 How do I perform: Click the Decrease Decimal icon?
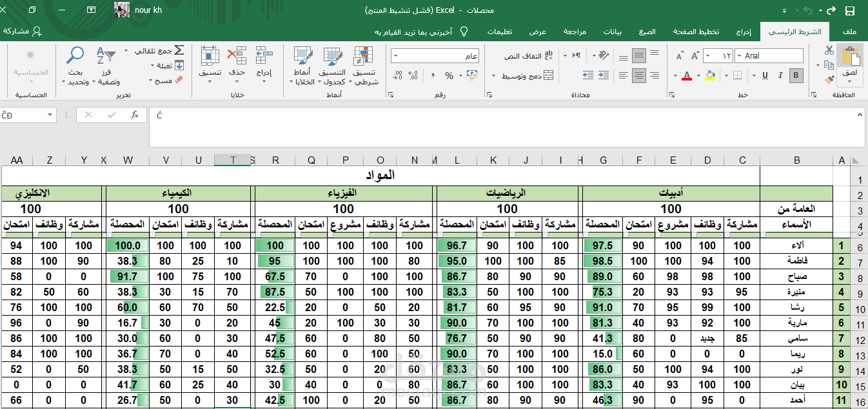[399, 76]
